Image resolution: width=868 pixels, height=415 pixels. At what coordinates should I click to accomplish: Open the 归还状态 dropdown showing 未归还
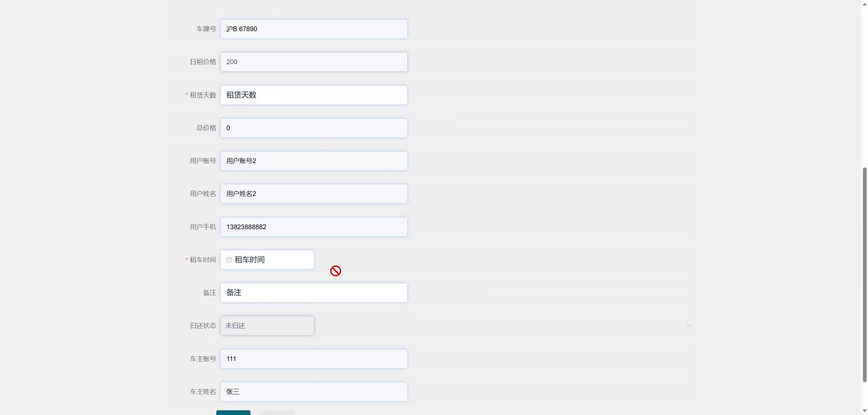click(x=267, y=326)
